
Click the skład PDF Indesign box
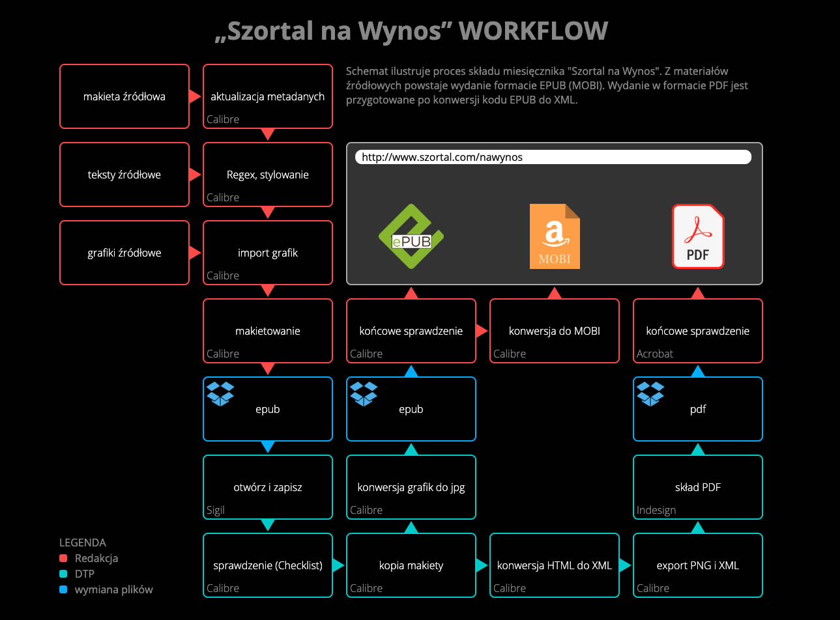(698, 487)
